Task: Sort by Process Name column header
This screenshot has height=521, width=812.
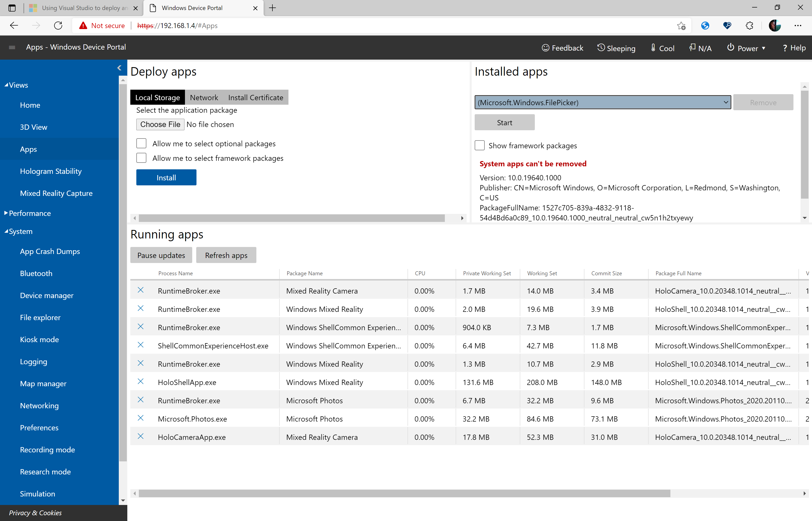Action: [x=175, y=273]
